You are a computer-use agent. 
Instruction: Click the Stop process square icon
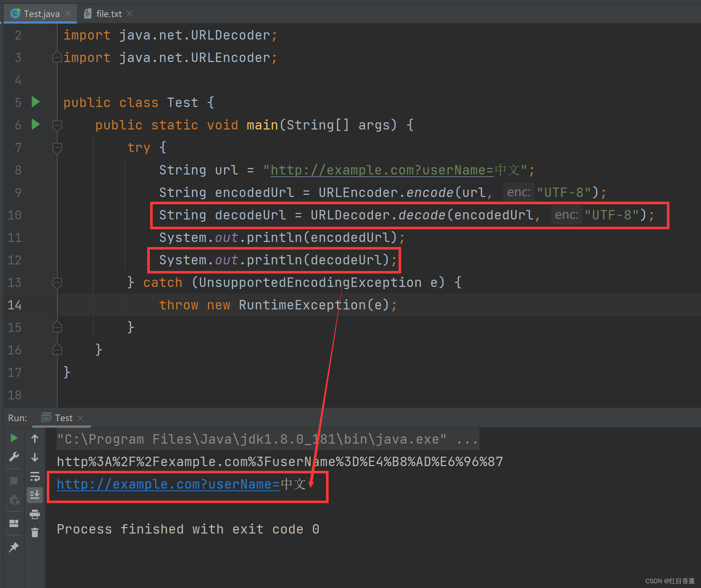click(x=14, y=481)
